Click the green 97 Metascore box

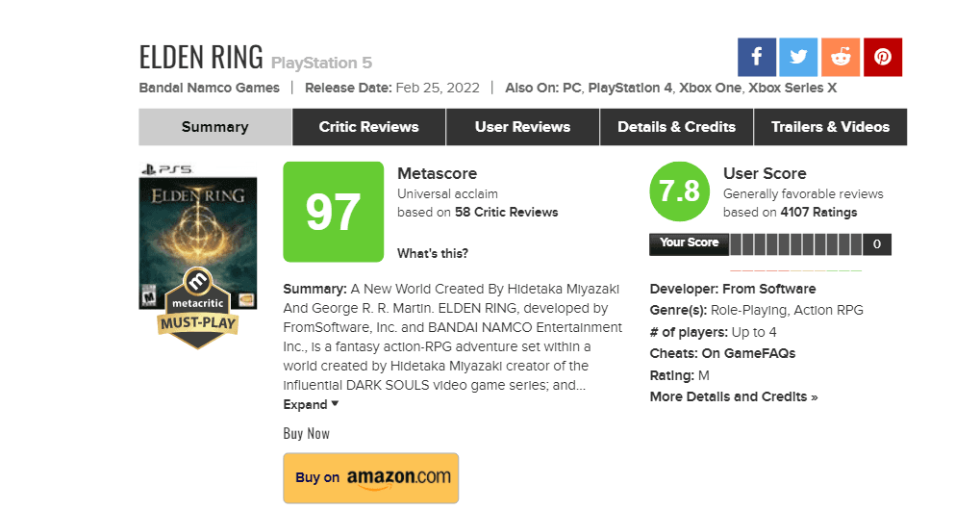point(333,213)
